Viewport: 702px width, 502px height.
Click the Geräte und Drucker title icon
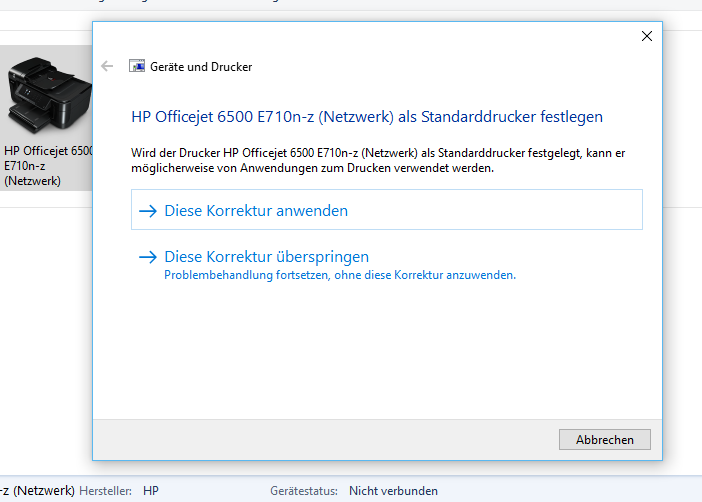pos(137,66)
